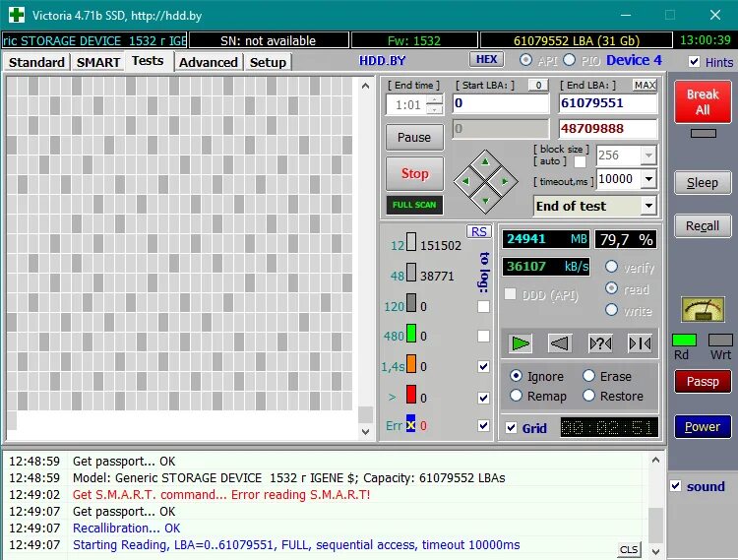Toggle the Grid checkbox
738x560 pixels.
pos(511,428)
